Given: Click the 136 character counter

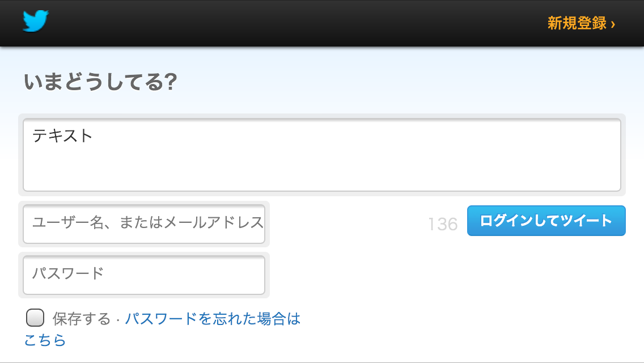Looking at the screenshot, I should click(x=443, y=225).
